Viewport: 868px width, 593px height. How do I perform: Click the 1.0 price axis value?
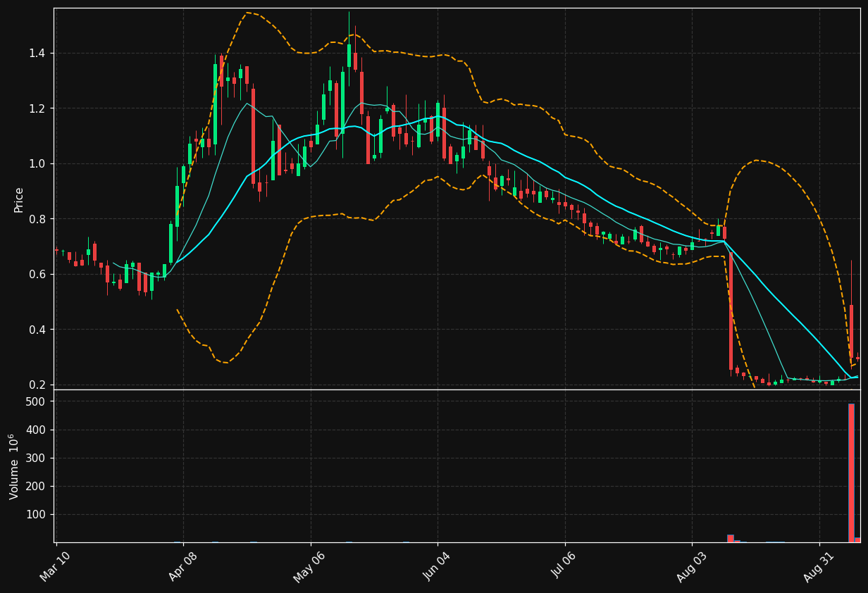coord(37,164)
